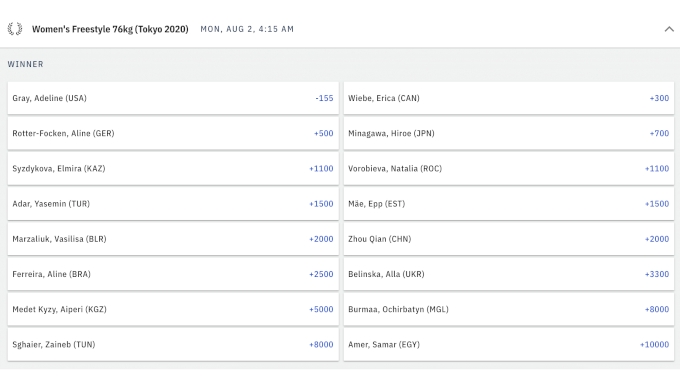This screenshot has height=382, width=680.
Task: Add Ferreira, Aline (BRA) +2500 to betslip
Action: 173,274
